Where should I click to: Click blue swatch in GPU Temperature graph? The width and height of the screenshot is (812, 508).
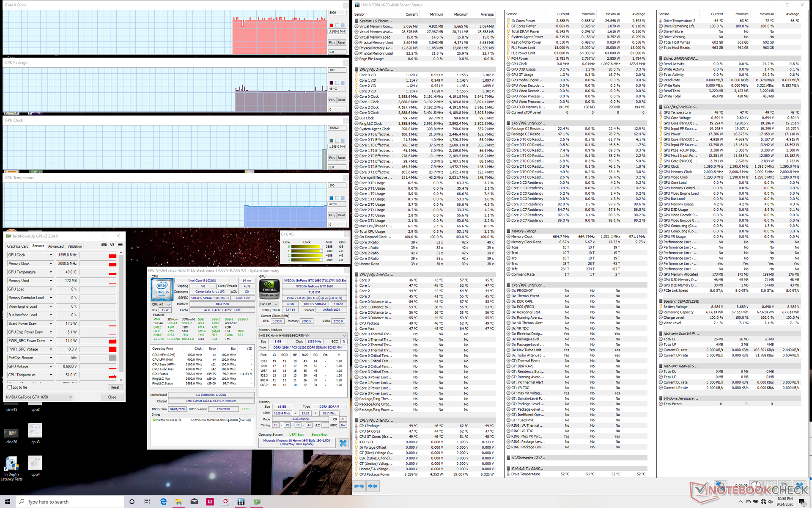(331, 198)
